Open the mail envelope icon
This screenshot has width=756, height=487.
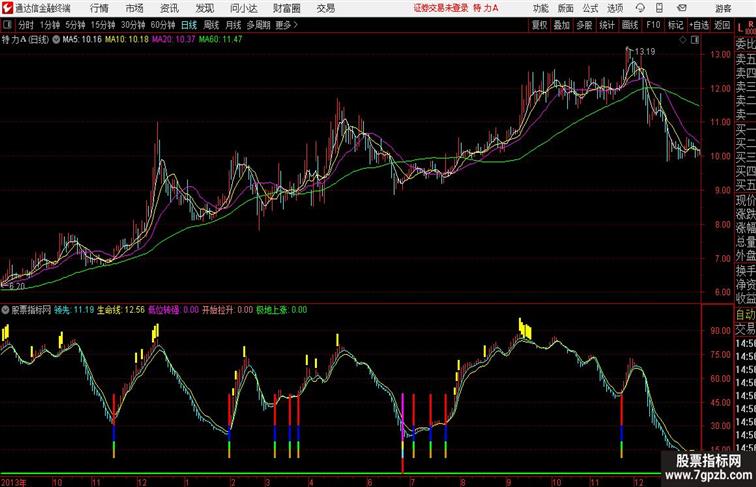[682, 8]
